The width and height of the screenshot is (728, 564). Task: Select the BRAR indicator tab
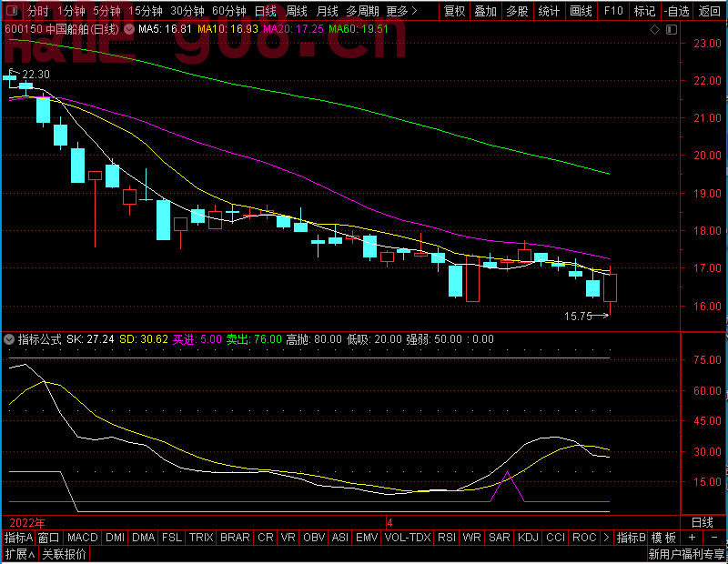pos(235,538)
